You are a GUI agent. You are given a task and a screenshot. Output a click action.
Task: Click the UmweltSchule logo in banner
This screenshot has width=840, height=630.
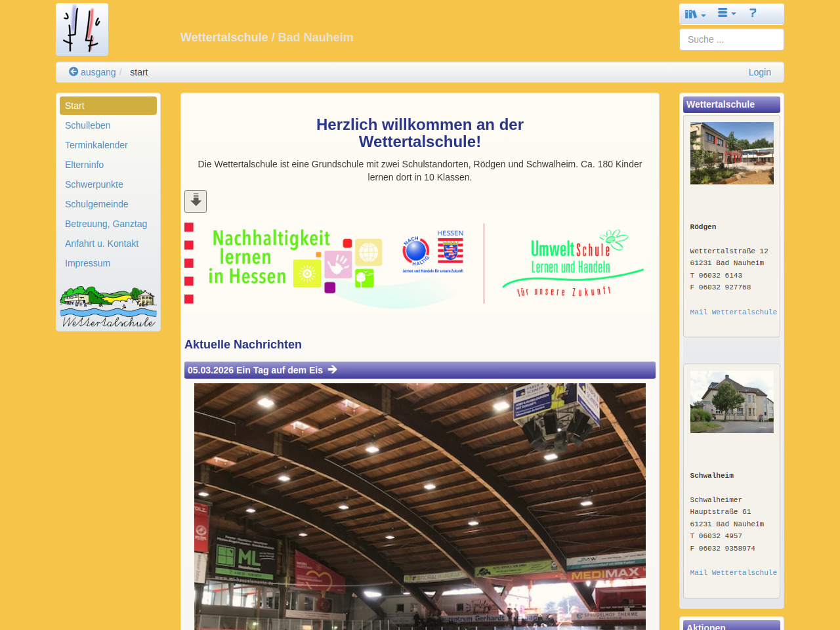point(571,263)
